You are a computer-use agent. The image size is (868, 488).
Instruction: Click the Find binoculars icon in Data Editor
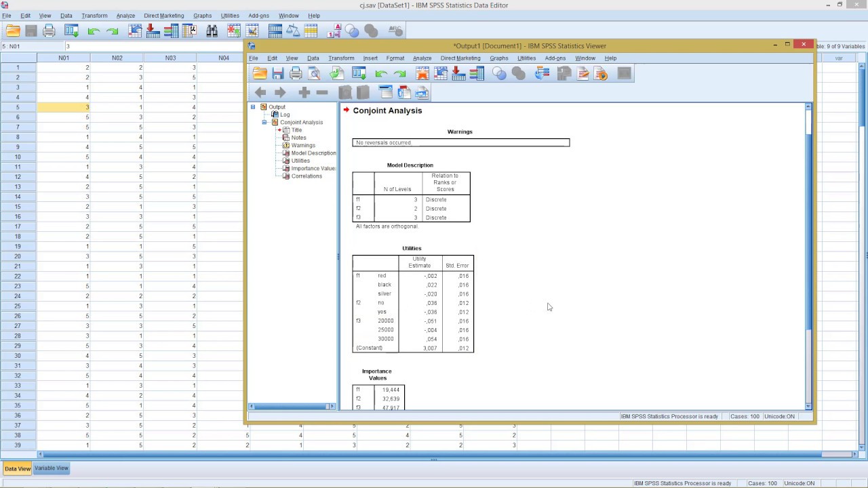coord(212,30)
